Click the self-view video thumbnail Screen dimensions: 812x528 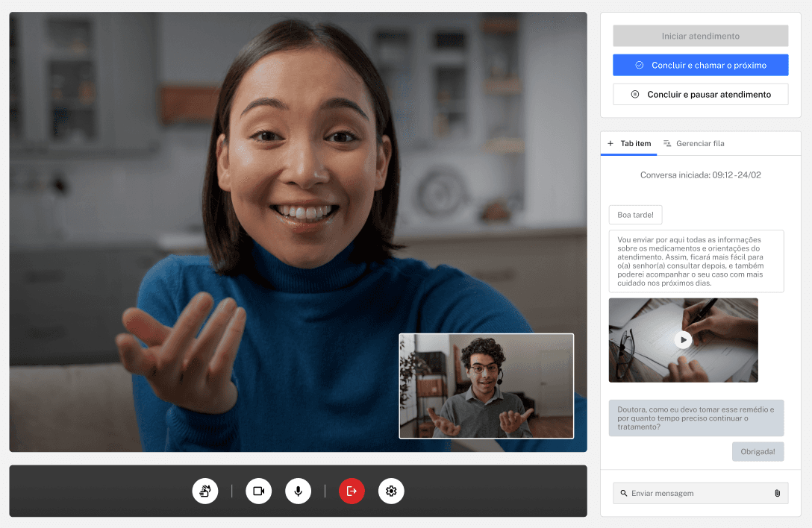click(487, 386)
